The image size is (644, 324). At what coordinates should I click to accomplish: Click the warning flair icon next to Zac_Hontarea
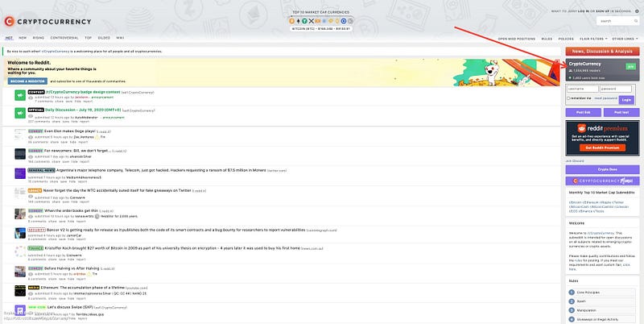tap(97, 137)
